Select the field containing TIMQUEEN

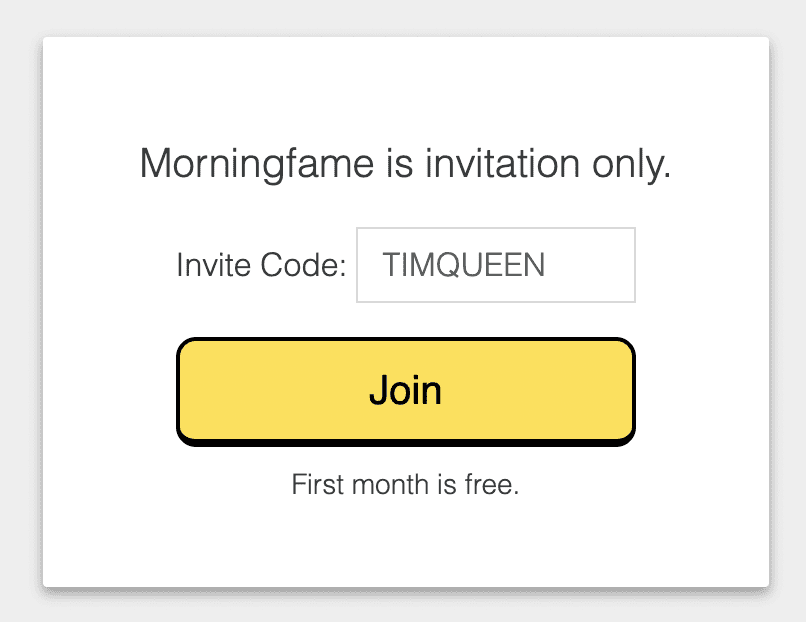click(x=495, y=265)
